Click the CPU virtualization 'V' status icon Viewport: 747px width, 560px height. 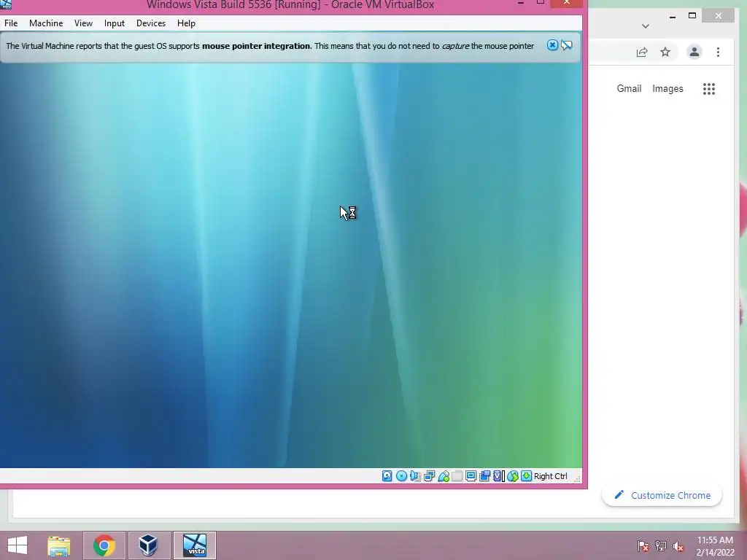point(498,475)
